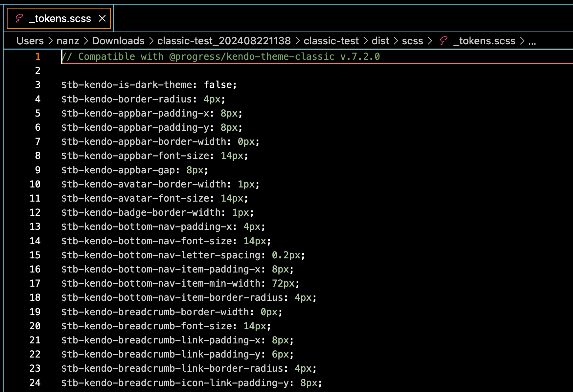Open the nanz breadcrumb segment
This screenshot has height=392, width=573.
(x=68, y=41)
